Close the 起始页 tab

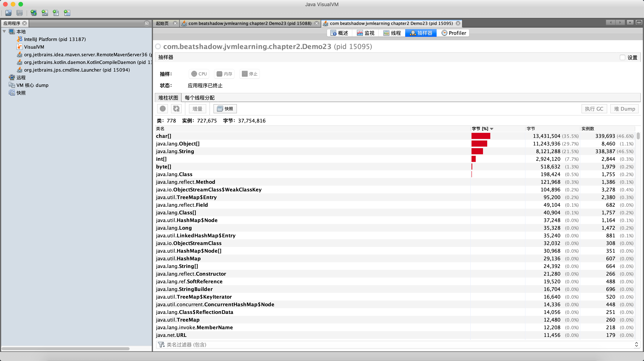pos(175,23)
